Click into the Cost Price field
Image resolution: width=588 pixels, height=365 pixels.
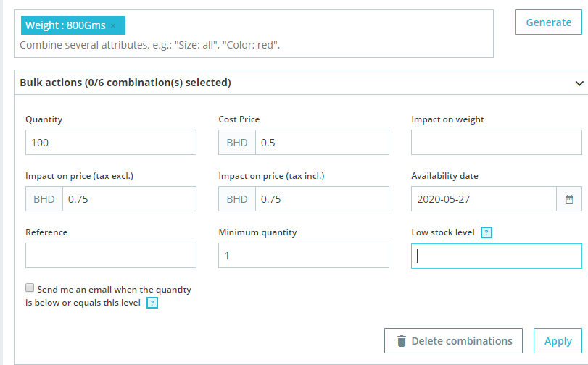pyautogui.click(x=321, y=143)
